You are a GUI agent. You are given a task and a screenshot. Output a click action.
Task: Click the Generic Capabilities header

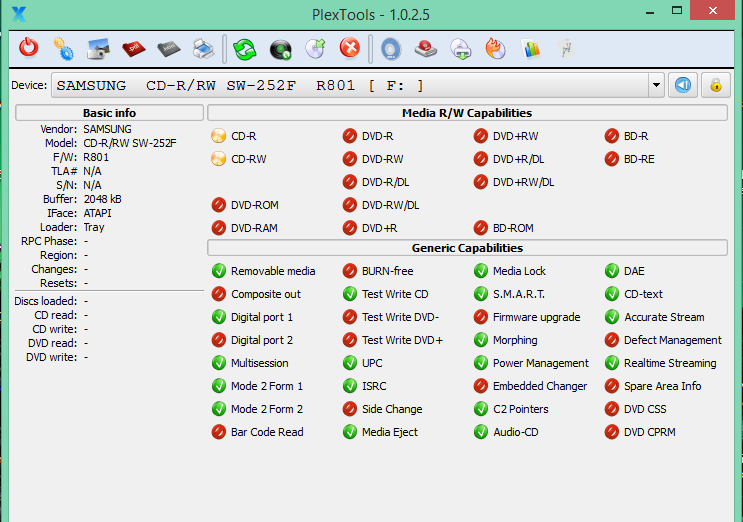pyautogui.click(x=467, y=248)
